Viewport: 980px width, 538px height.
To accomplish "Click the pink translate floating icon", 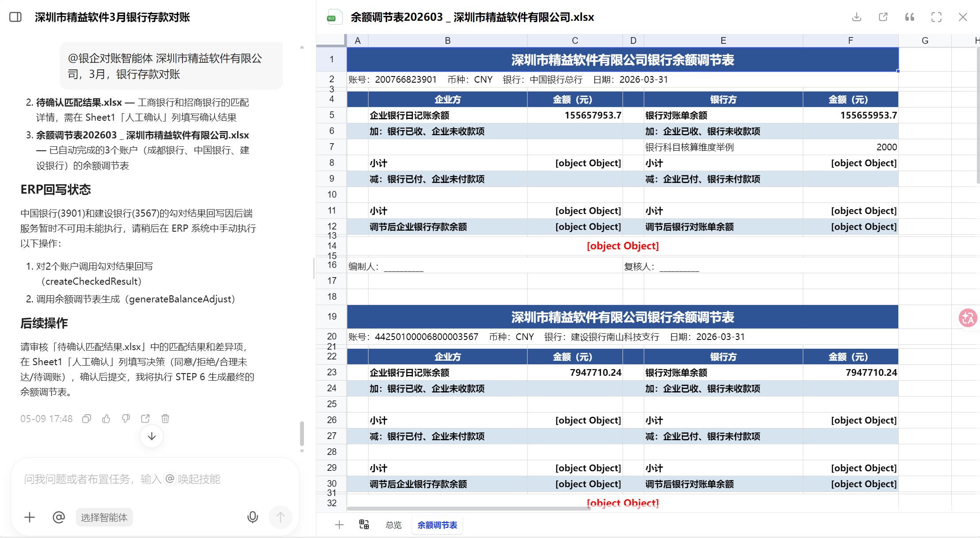I will pyautogui.click(x=968, y=318).
